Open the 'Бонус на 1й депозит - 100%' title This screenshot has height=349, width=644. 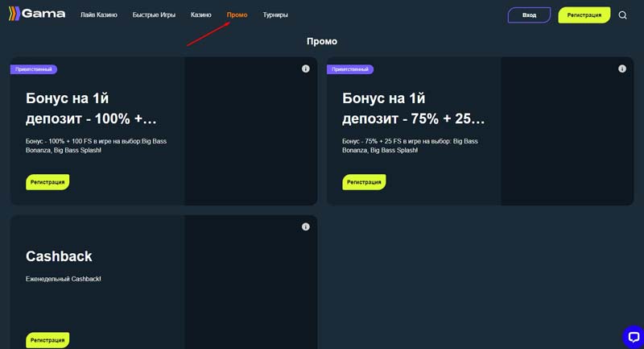pos(91,108)
